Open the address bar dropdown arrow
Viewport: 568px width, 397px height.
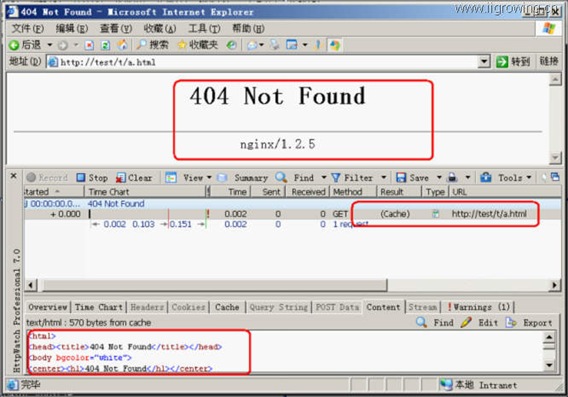(x=484, y=62)
